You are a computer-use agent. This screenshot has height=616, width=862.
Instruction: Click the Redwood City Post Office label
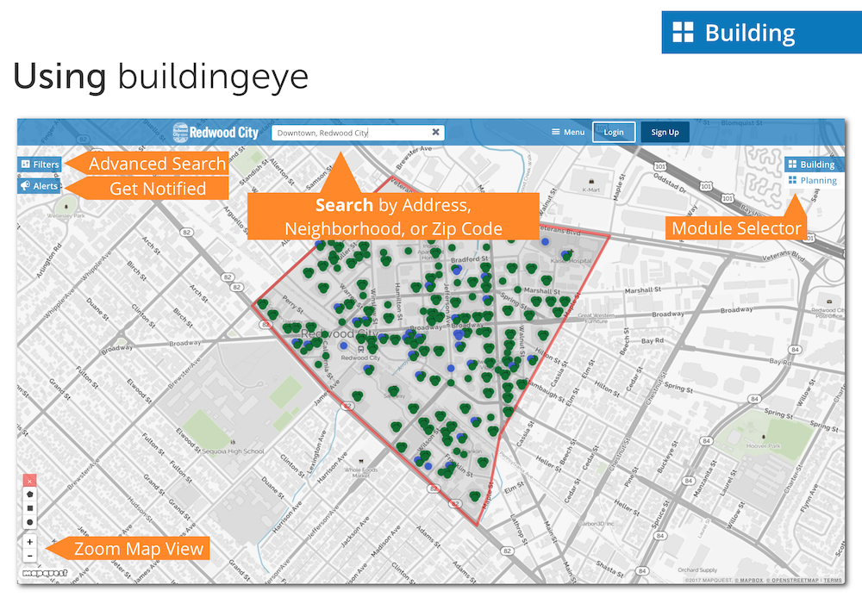[829, 314]
